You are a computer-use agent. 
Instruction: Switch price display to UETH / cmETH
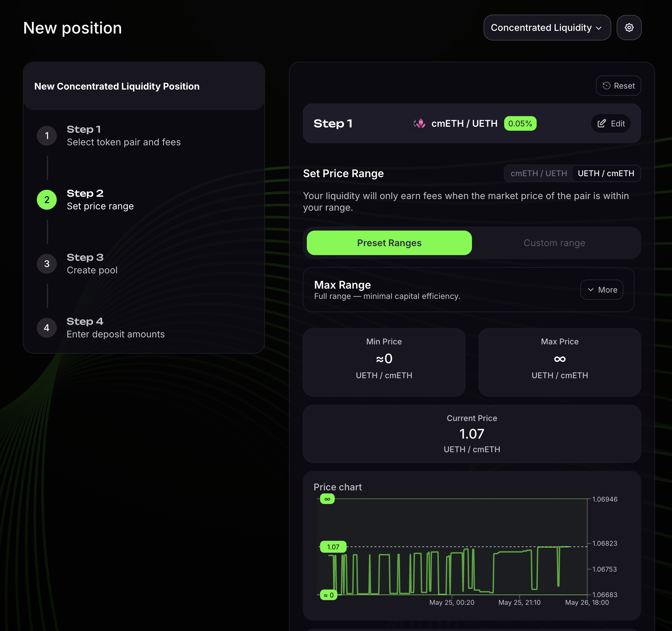tap(606, 174)
